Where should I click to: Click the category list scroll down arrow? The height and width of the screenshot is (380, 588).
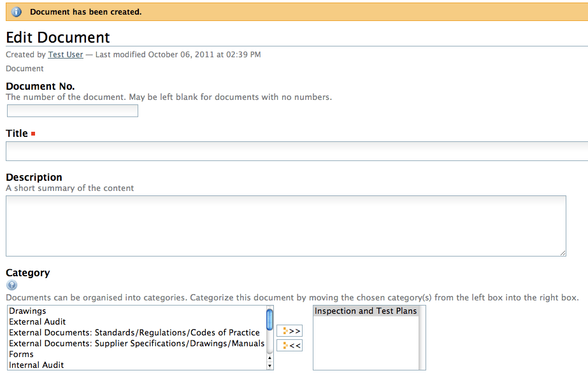pos(269,366)
